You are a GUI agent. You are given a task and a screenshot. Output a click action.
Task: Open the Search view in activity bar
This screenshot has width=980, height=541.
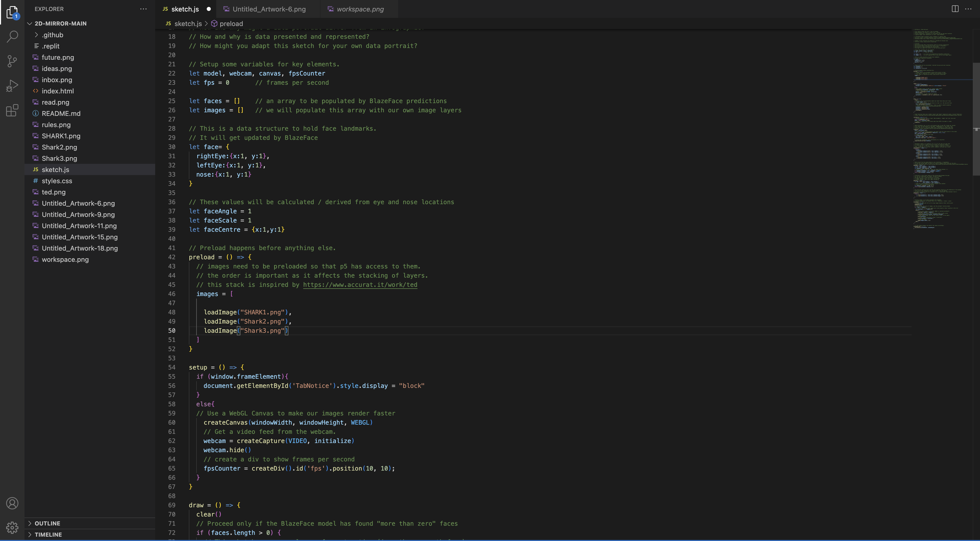tap(12, 36)
